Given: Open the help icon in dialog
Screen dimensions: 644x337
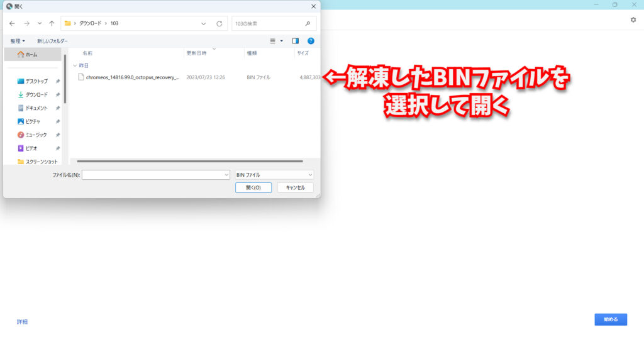Looking at the screenshot, I should [x=311, y=41].
